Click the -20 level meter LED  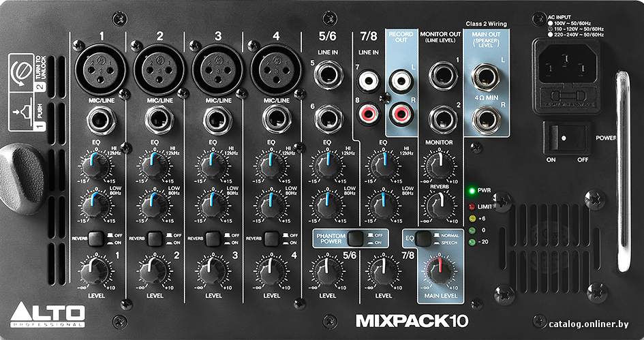pyautogui.click(x=472, y=242)
